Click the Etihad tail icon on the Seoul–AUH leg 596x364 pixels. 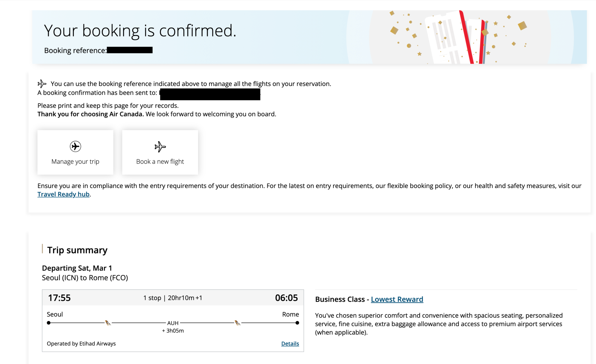point(108,323)
